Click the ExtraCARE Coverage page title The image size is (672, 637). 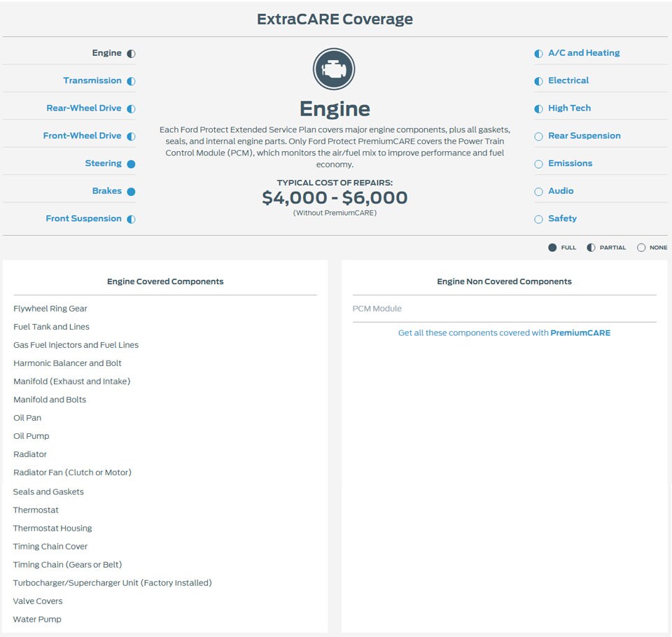point(335,19)
